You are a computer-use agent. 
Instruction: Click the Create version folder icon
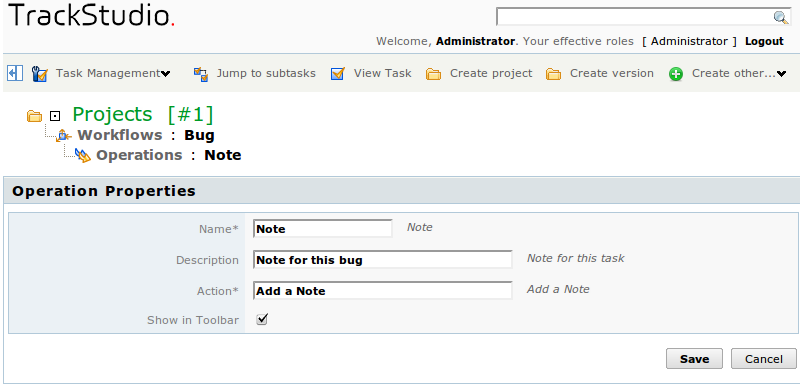click(x=553, y=74)
